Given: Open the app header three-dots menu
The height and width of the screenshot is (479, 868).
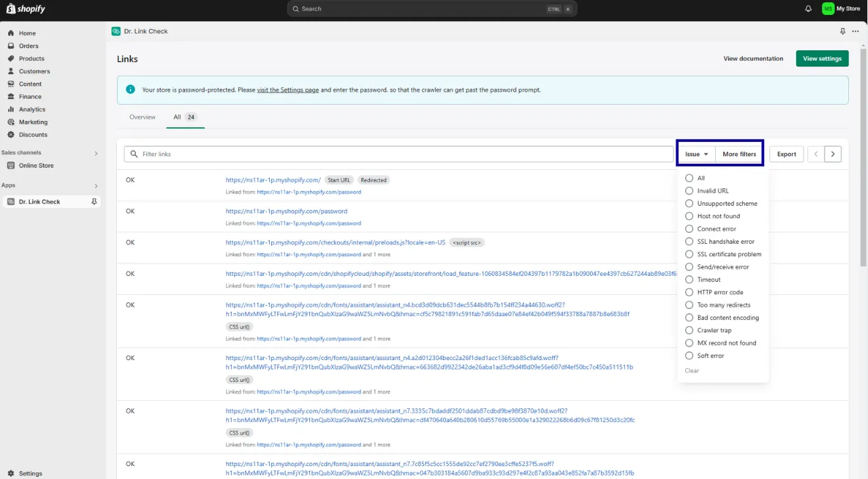Looking at the screenshot, I should pos(855,31).
